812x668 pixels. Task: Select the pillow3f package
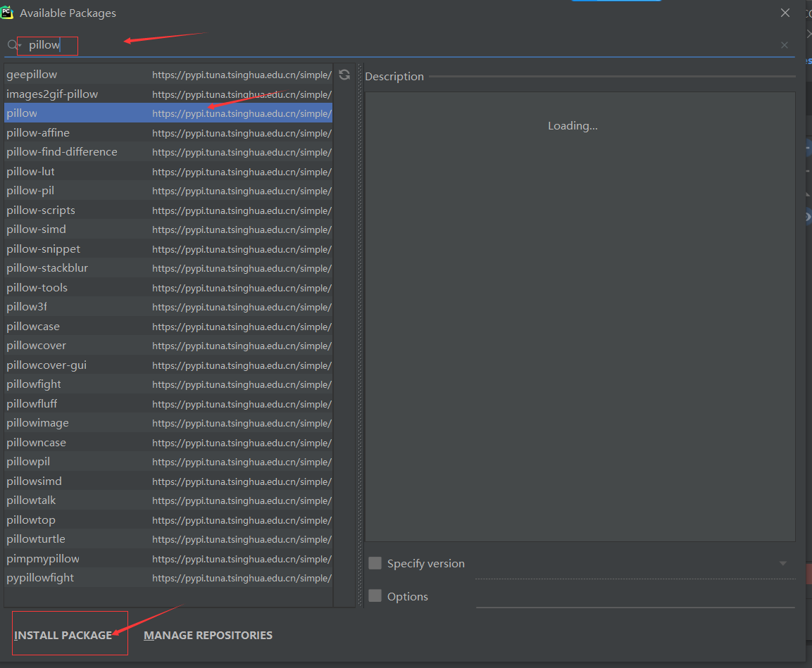click(168, 307)
